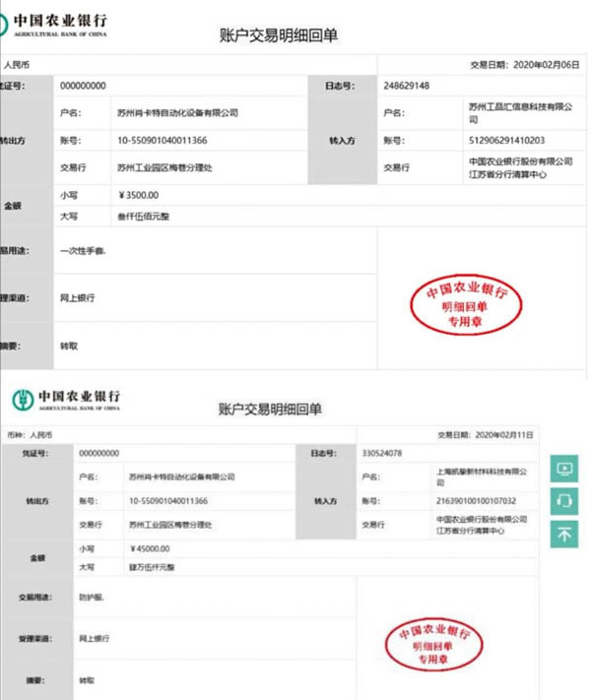Click journal number 330524078
The height and width of the screenshot is (700, 591).
(382, 454)
